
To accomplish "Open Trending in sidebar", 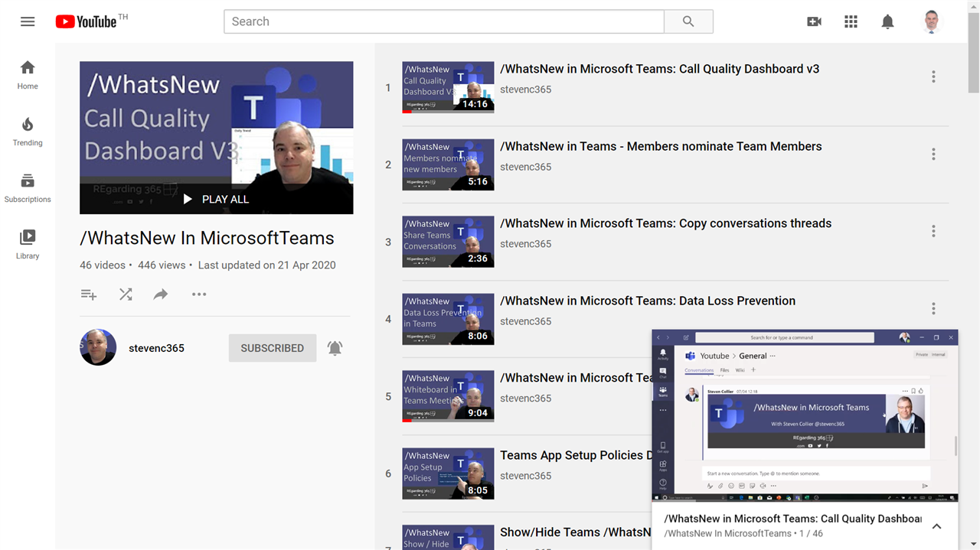I will point(28,131).
